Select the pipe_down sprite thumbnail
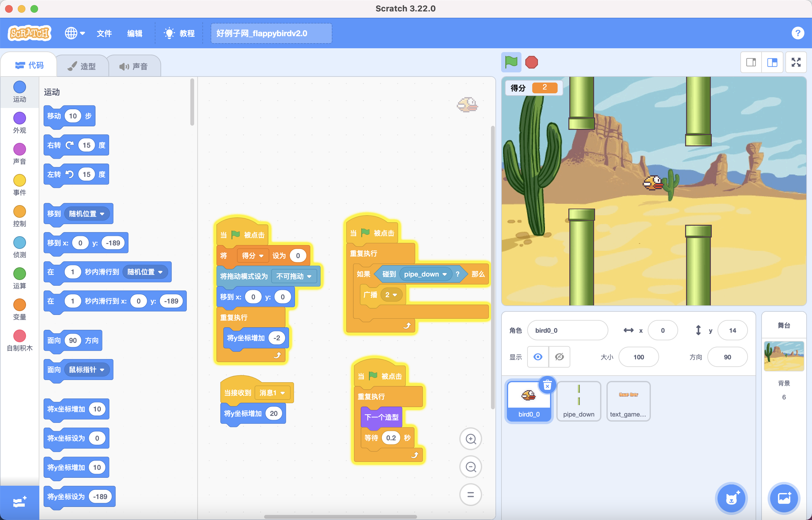 click(x=579, y=401)
